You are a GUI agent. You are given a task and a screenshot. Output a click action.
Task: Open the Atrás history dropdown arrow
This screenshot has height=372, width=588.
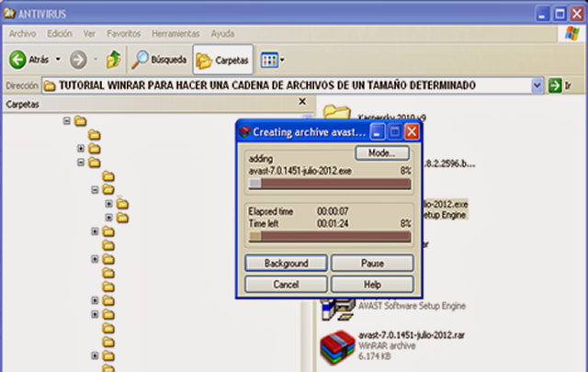[x=58, y=60]
